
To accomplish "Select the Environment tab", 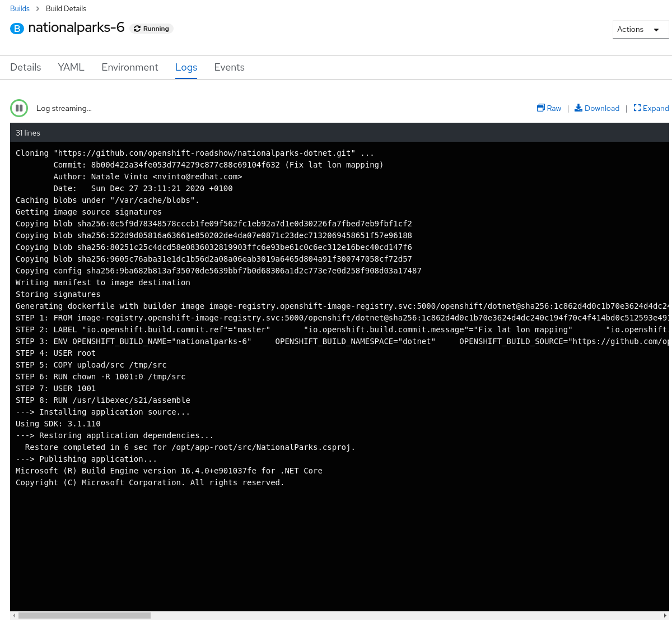I will (x=130, y=67).
